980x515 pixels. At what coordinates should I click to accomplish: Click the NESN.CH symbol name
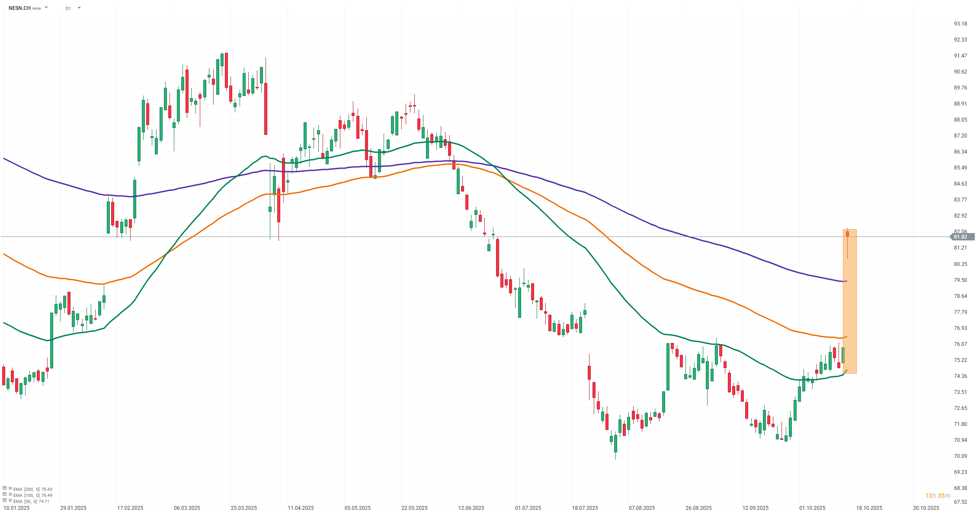tap(19, 8)
